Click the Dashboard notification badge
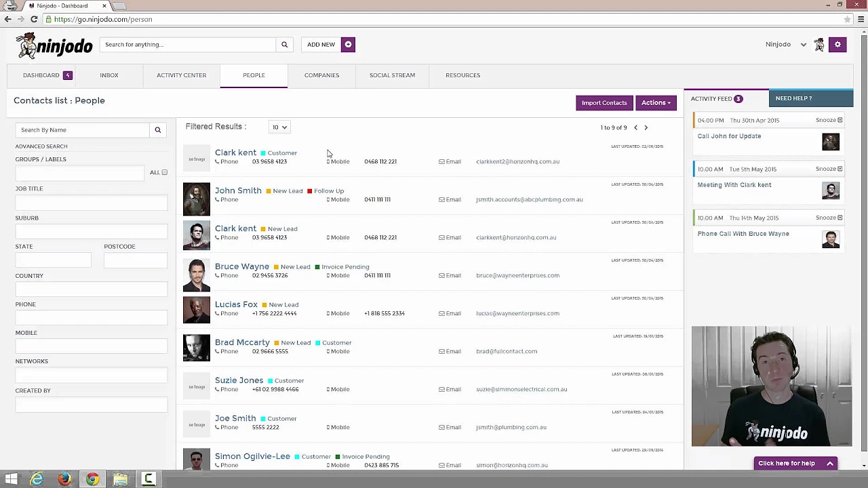 (x=67, y=75)
